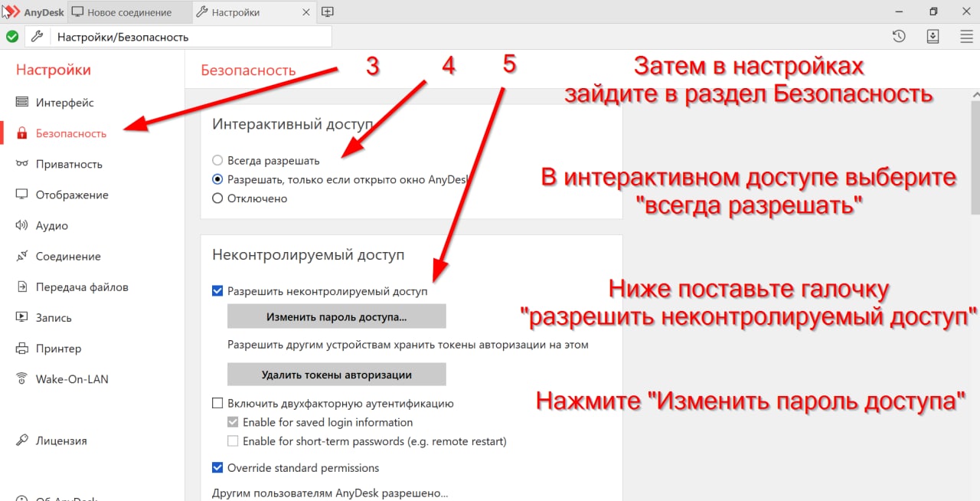Select the Отключено radio button
Image resolution: width=980 pixels, height=501 pixels.
point(217,198)
